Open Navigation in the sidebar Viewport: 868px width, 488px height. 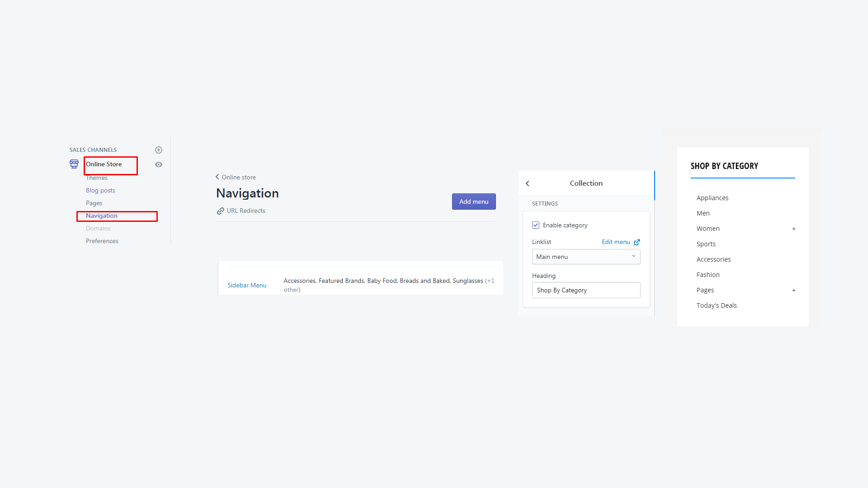click(x=102, y=216)
